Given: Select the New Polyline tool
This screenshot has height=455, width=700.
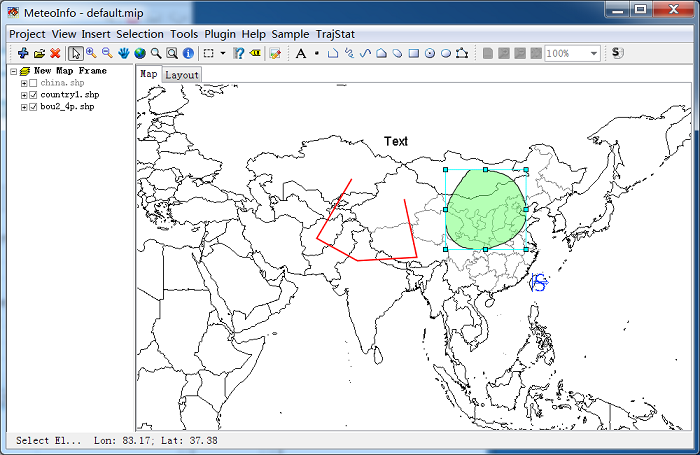Looking at the screenshot, I should tap(333, 53).
